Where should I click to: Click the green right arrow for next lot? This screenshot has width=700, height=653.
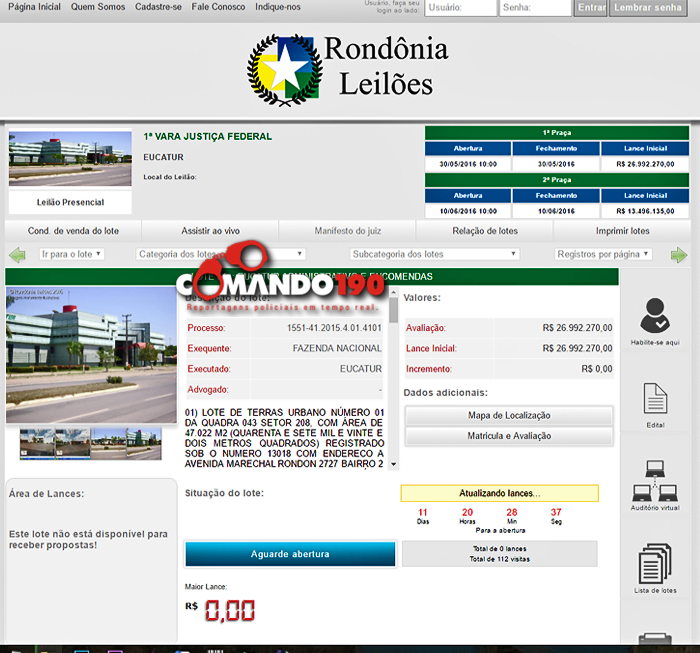[x=679, y=255]
